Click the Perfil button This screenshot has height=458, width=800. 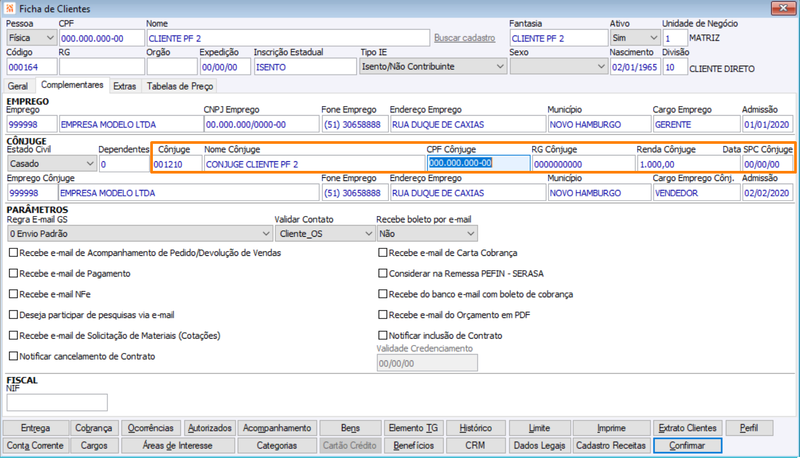pyautogui.click(x=749, y=428)
